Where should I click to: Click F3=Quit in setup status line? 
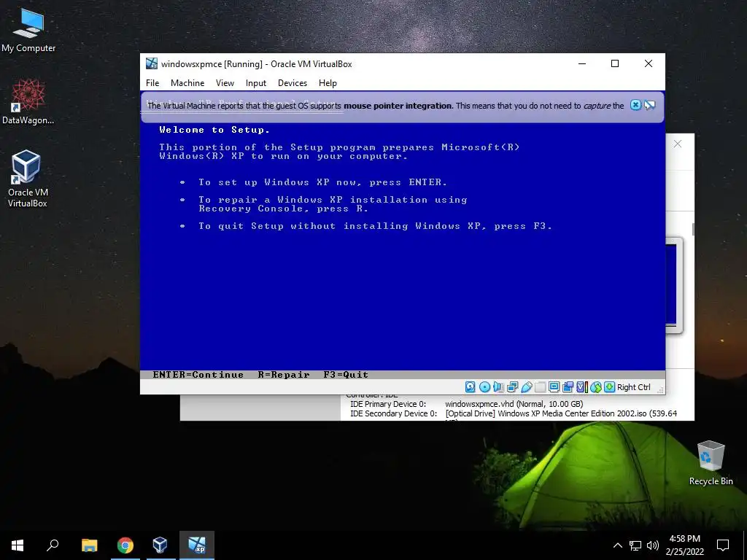point(346,375)
